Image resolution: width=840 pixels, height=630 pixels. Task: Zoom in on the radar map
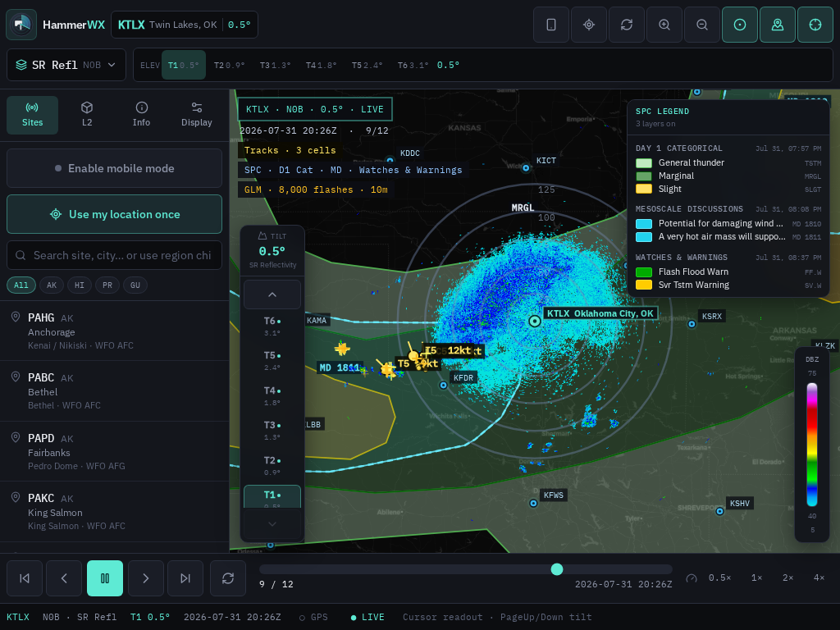[x=664, y=25]
